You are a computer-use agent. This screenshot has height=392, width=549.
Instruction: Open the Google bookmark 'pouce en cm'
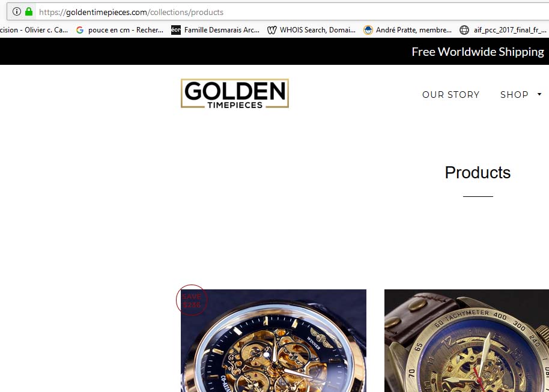pyautogui.click(x=120, y=30)
